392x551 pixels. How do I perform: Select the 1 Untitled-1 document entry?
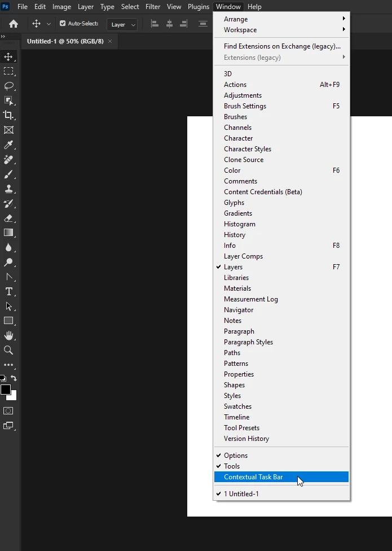pyautogui.click(x=282, y=494)
